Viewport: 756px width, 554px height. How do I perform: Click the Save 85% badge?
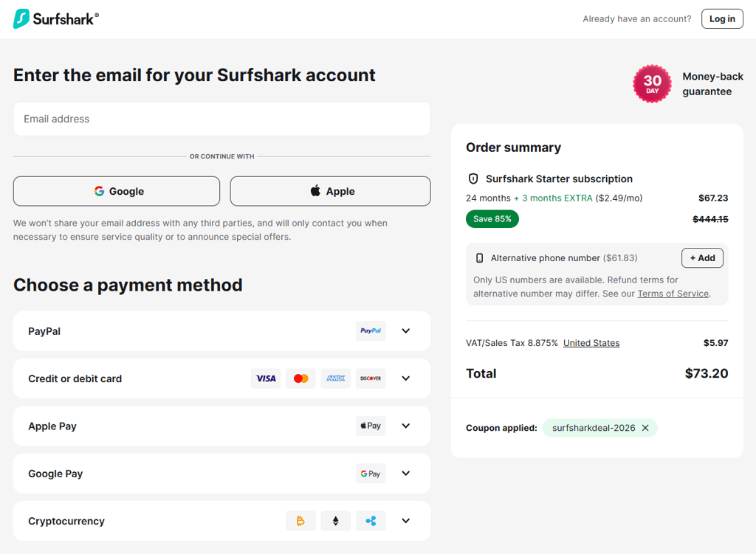click(492, 219)
